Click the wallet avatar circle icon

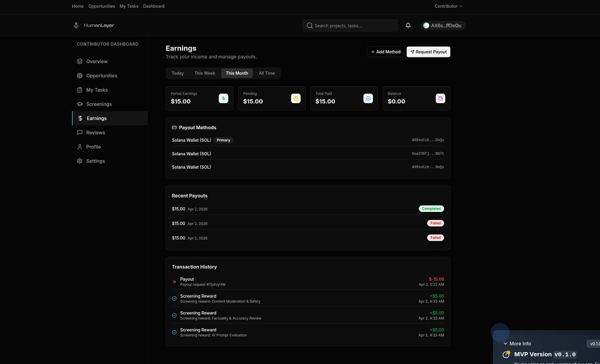tap(426, 25)
